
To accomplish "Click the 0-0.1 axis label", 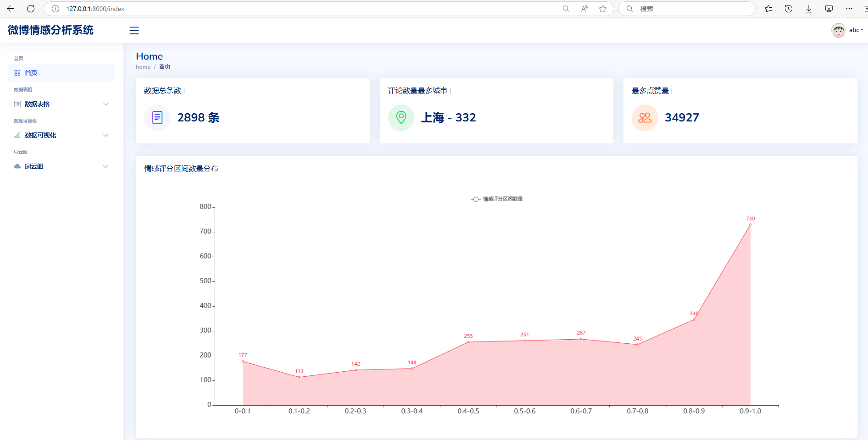I will tap(243, 411).
